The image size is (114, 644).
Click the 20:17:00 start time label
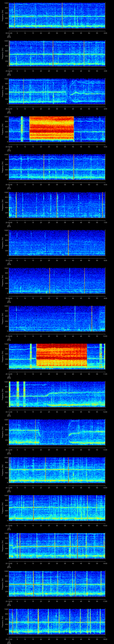pyautogui.click(x=9, y=639)
